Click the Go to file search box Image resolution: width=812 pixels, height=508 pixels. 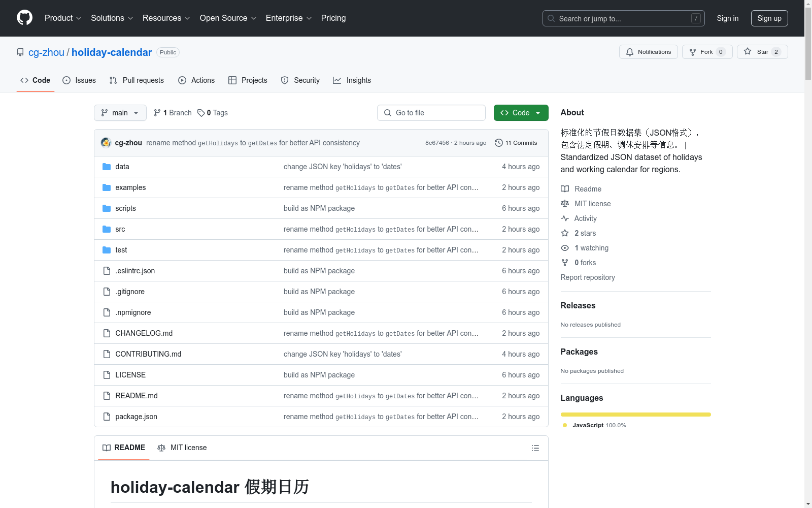point(431,113)
